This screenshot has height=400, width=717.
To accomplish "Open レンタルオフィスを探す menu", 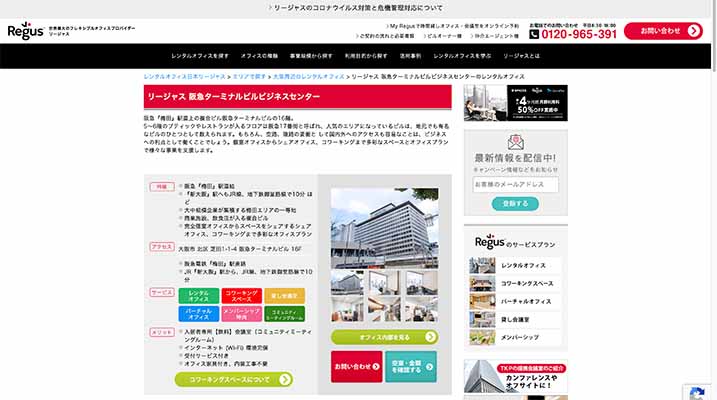I will tap(200, 56).
